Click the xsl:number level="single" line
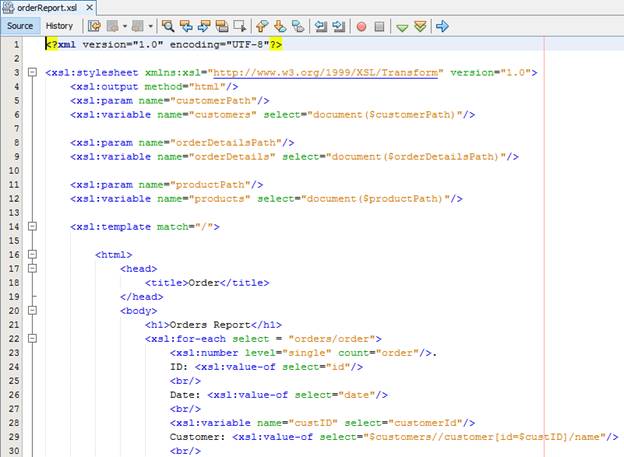Viewport: 624px width, 457px height. coord(304,353)
